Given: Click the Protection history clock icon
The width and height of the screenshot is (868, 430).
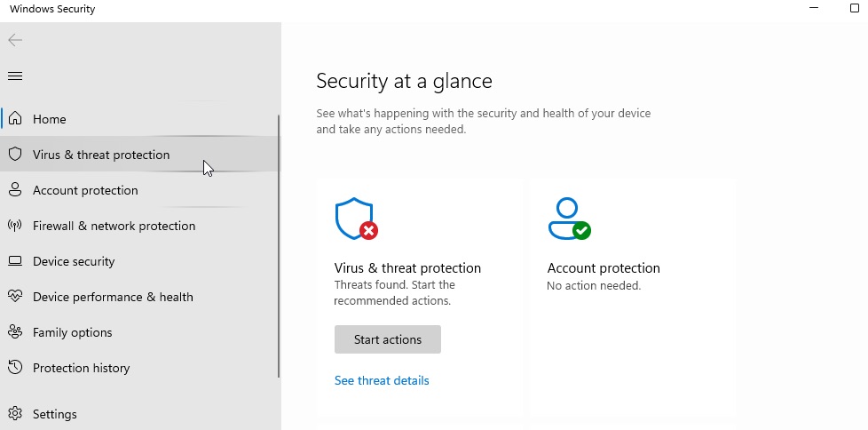Looking at the screenshot, I should point(14,368).
